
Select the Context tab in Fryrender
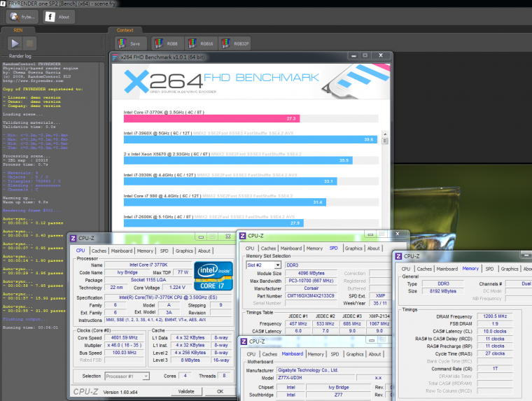(x=125, y=30)
